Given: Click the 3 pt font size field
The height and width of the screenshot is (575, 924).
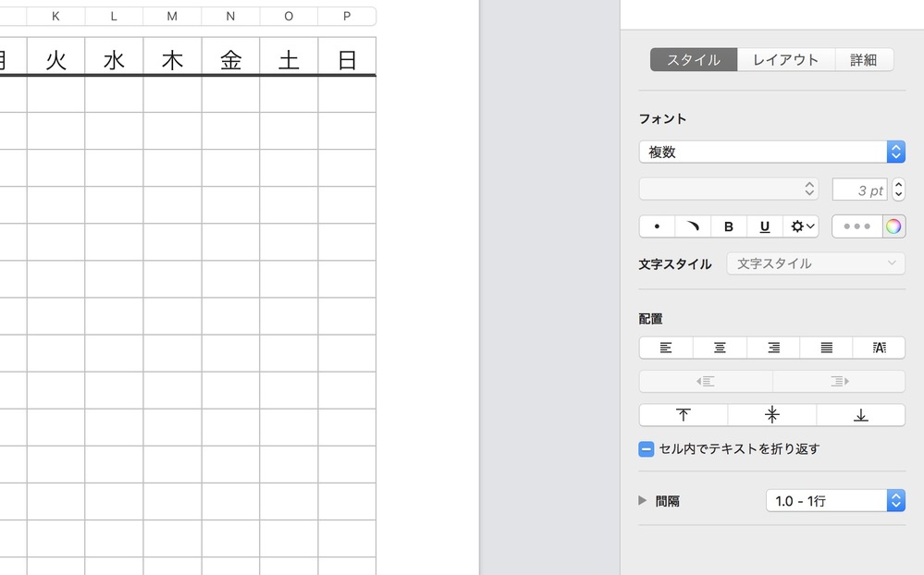Looking at the screenshot, I should (860, 190).
